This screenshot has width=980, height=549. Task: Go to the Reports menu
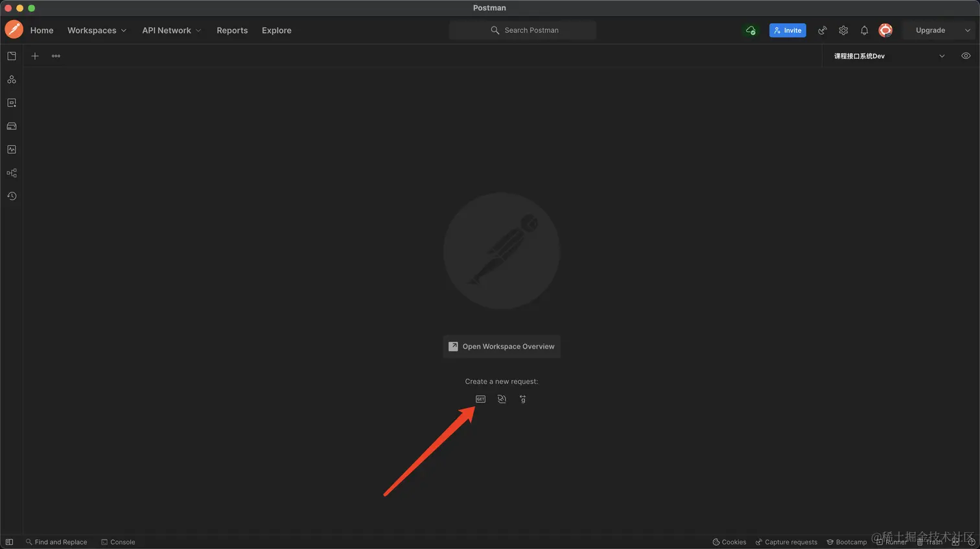232,30
